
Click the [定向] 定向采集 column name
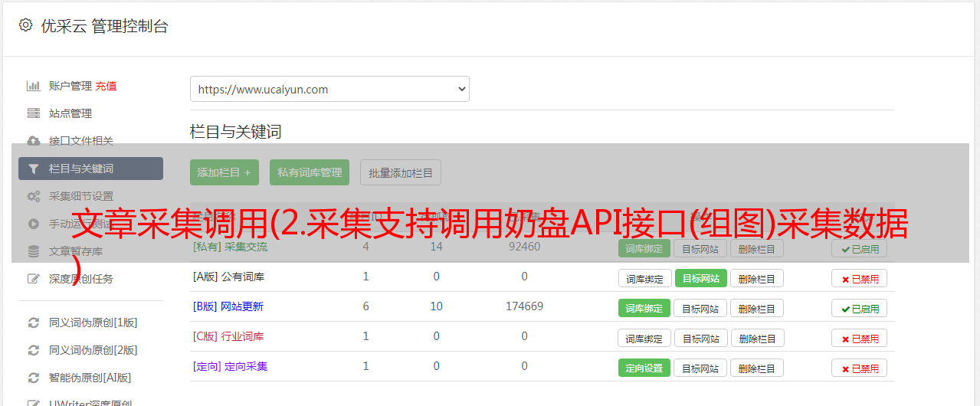230,366
